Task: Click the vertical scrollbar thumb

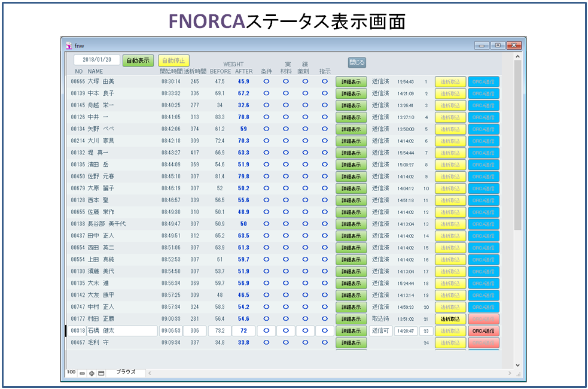Action: (517, 145)
